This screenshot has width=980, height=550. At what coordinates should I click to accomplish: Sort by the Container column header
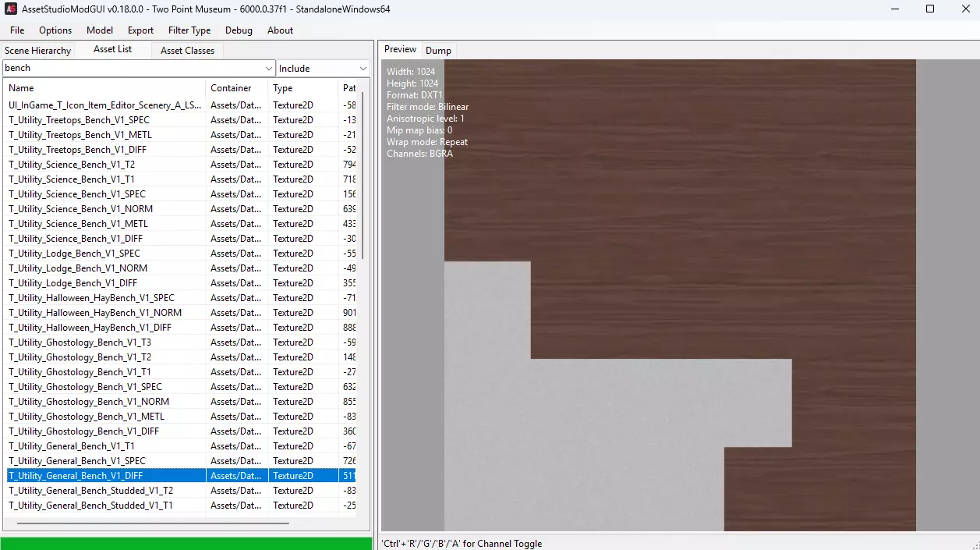236,88
